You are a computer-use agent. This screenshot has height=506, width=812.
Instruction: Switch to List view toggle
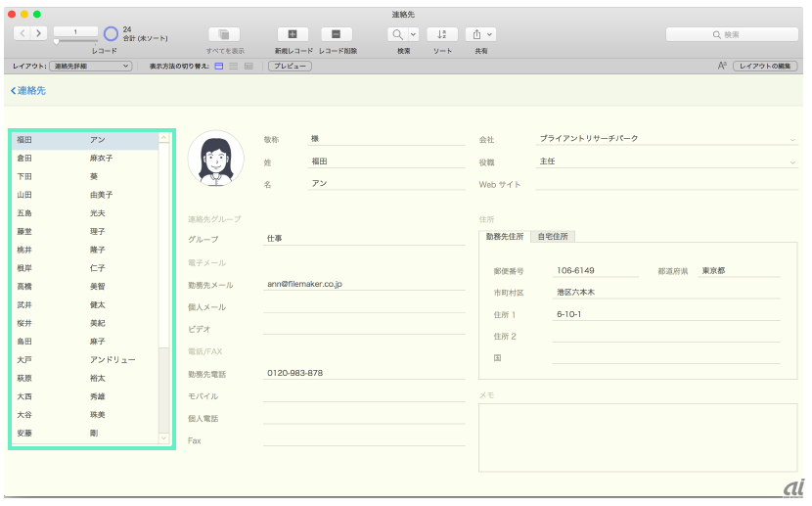[234, 66]
